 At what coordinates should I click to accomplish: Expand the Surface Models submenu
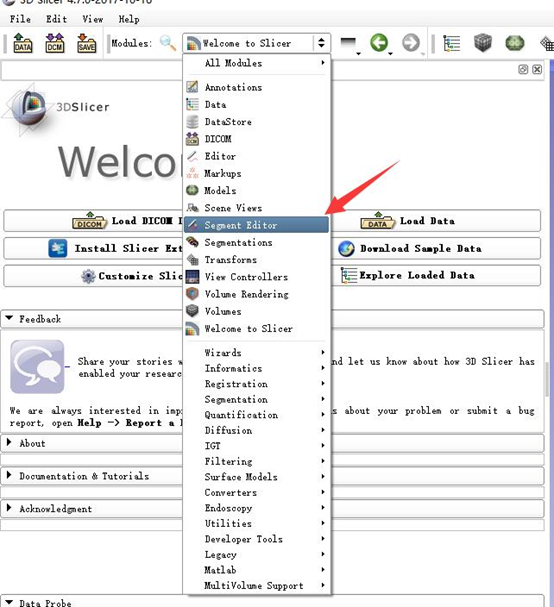(257, 477)
